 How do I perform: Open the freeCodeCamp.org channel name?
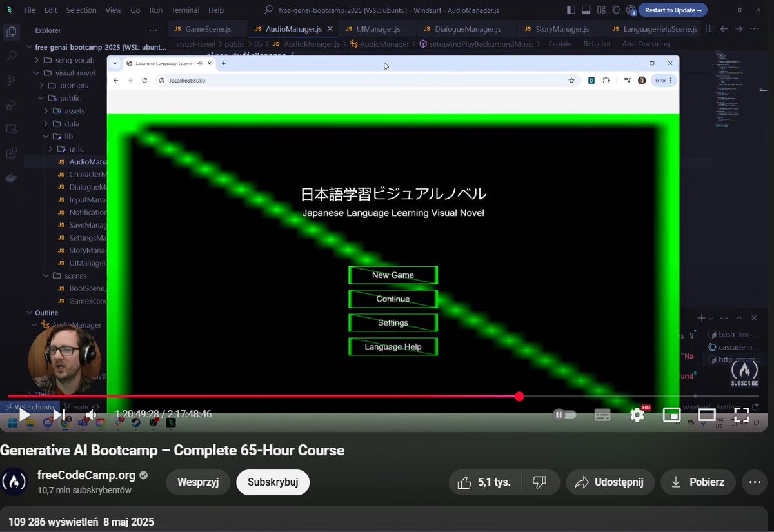pyautogui.click(x=86, y=476)
